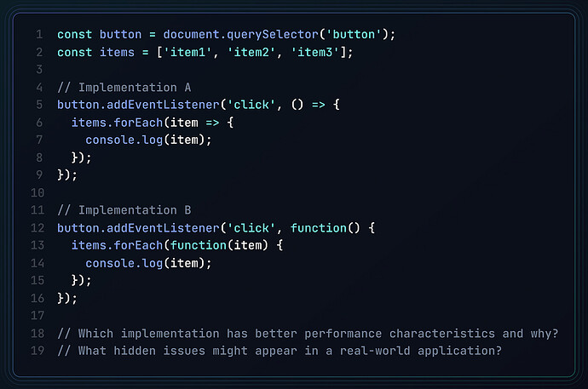The height and width of the screenshot is (389, 588).
Task: Click line number 1 in the gutter
Action: pyautogui.click(x=39, y=34)
